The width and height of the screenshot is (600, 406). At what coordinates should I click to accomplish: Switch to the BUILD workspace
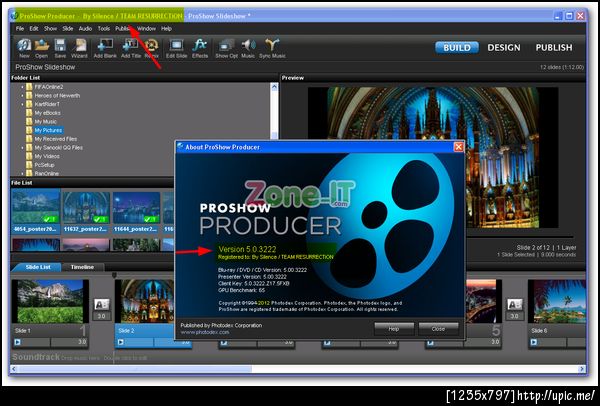coord(457,48)
